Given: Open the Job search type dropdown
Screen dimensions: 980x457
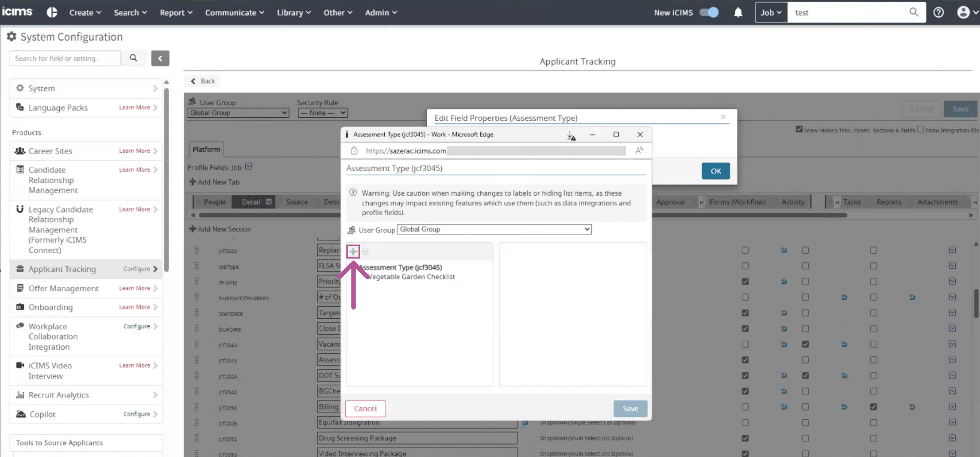Looking at the screenshot, I should click(x=771, y=13).
